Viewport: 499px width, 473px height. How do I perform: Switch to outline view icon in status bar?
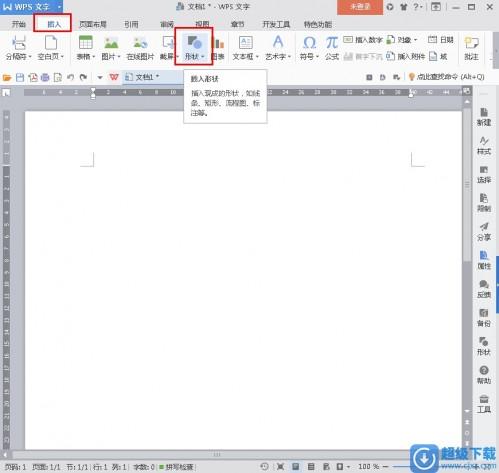311,467
